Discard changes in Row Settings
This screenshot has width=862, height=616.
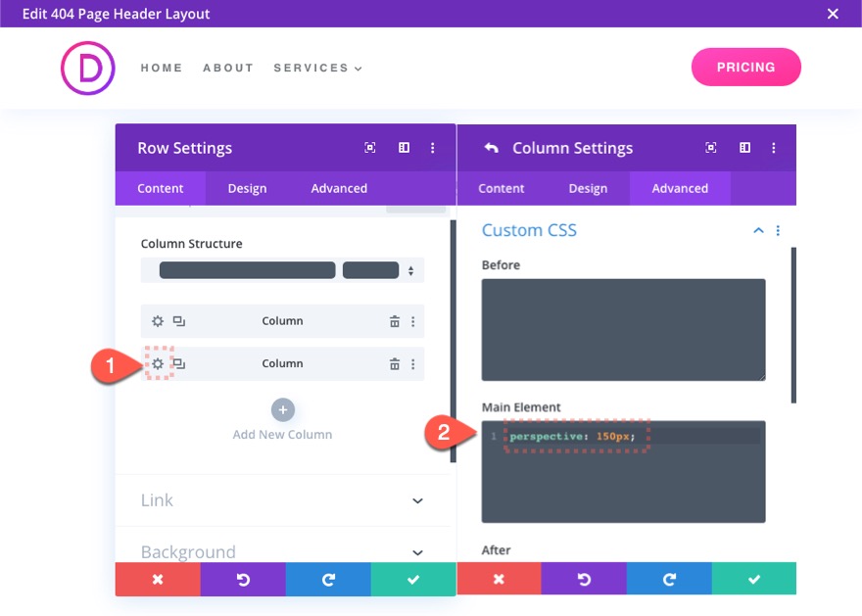(x=158, y=579)
